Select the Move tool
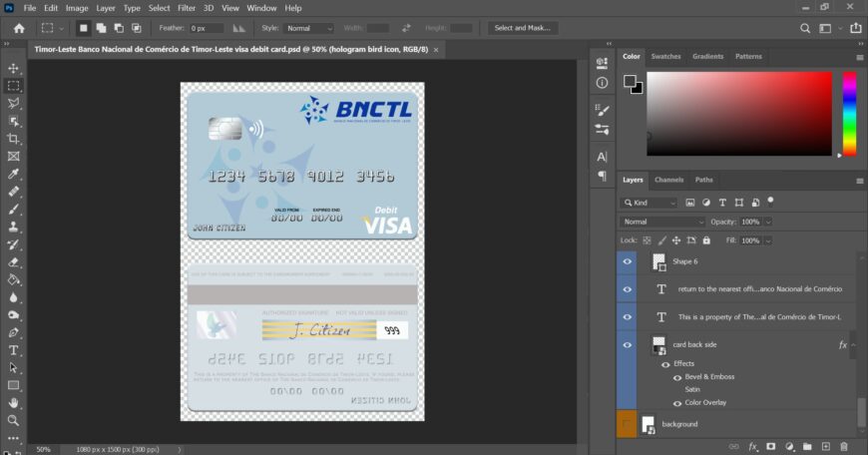 13,68
